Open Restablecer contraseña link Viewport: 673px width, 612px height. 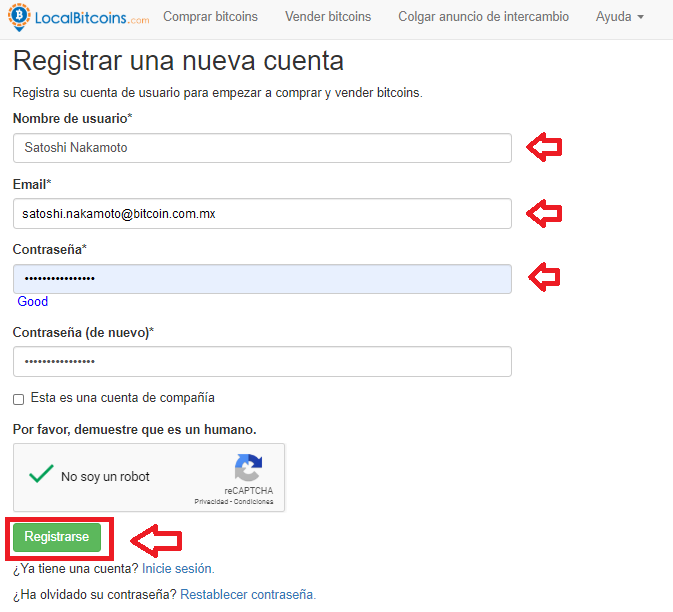tap(248, 594)
